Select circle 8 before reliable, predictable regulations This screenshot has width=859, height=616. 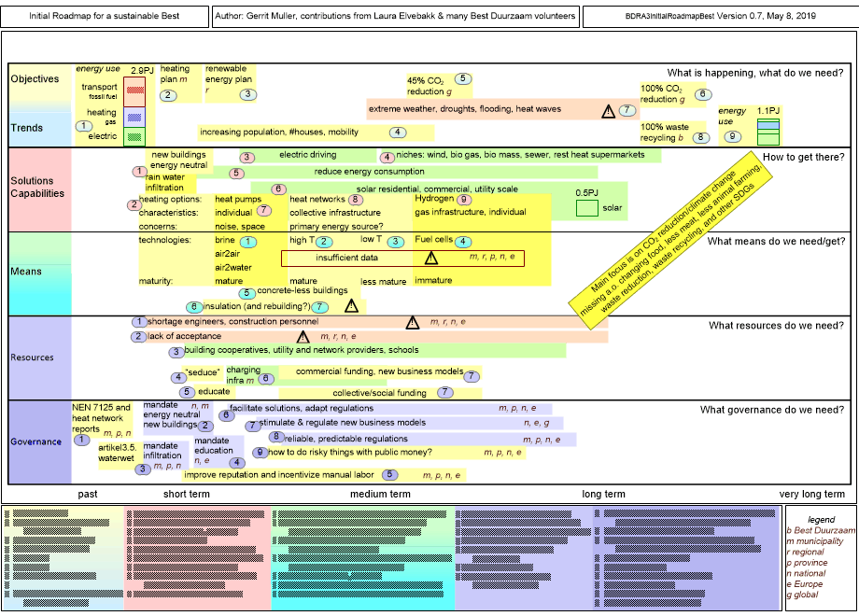click(276, 437)
